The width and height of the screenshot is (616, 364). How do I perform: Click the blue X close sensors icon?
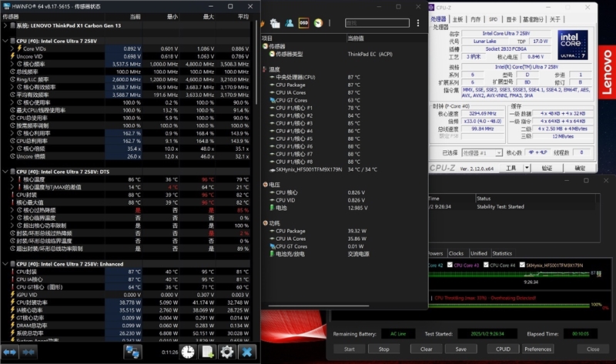(247, 352)
